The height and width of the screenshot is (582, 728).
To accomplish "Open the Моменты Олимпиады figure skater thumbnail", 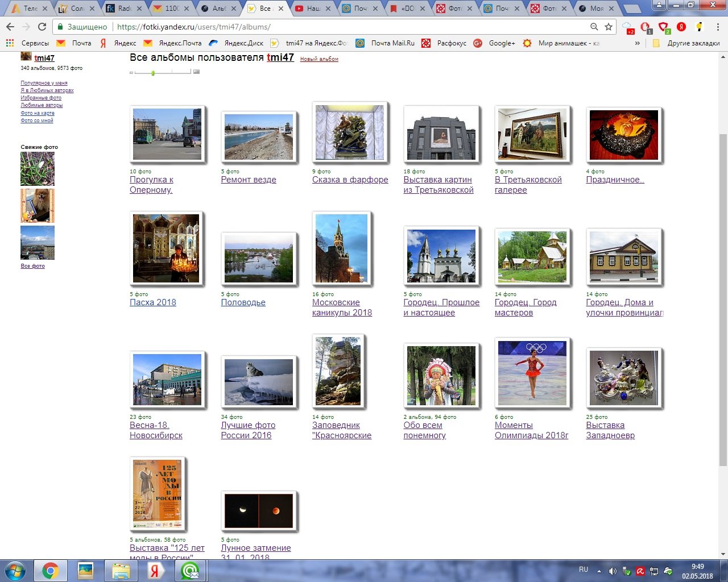I will (x=532, y=372).
